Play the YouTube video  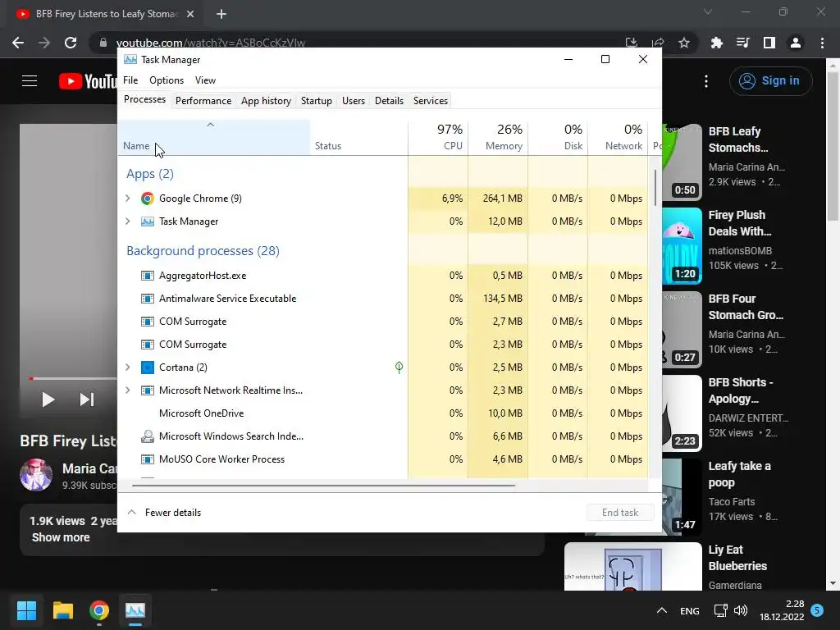point(48,399)
